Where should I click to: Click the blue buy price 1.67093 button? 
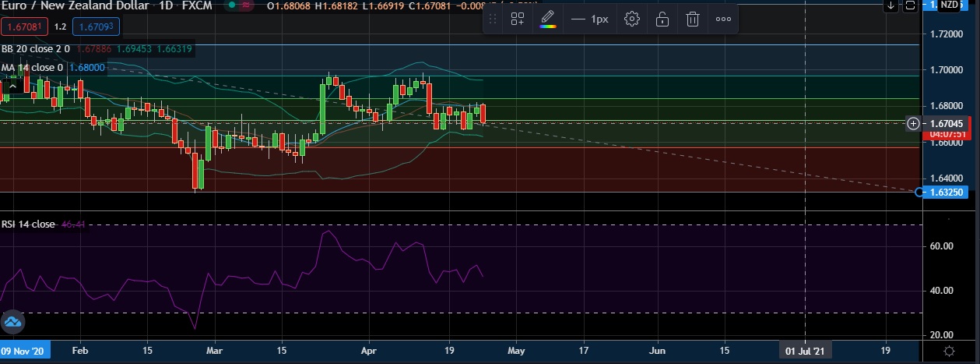click(95, 27)
